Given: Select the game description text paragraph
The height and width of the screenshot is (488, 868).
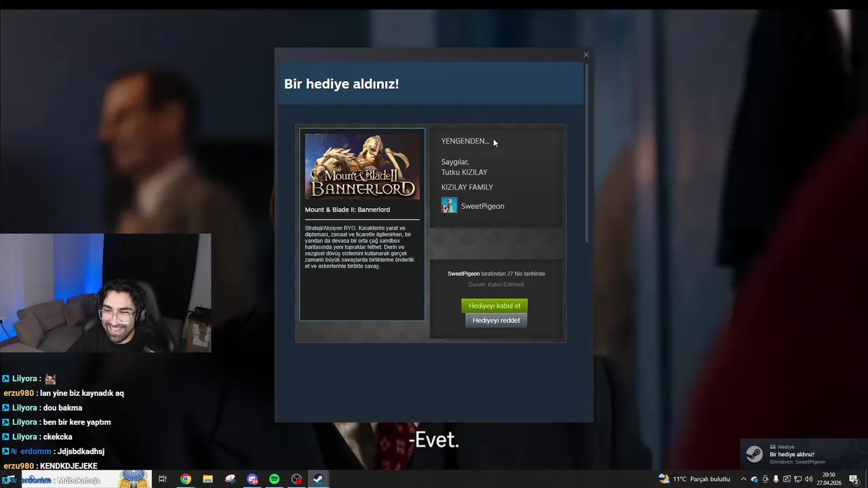Looking at the screenshot, I should pos(359,247).
